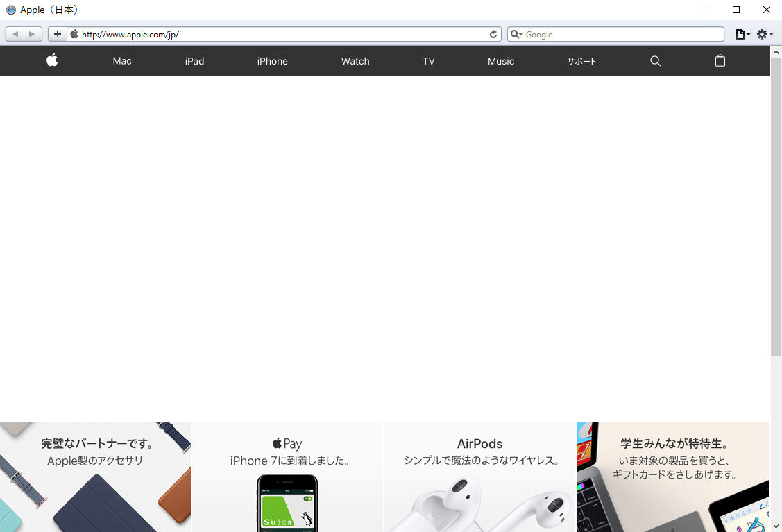
Task: Click the back navigation arrow
Action: [x=15, y=33]
